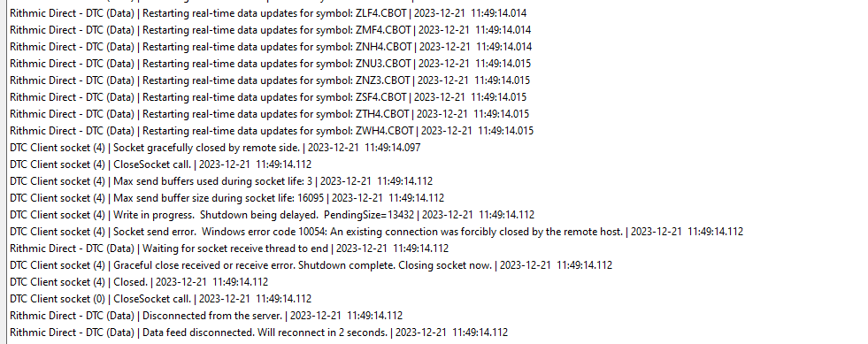Click the ZNH4.CBOT real-time data line
This screenshot has width=868, height=344.
click(271, 47)
